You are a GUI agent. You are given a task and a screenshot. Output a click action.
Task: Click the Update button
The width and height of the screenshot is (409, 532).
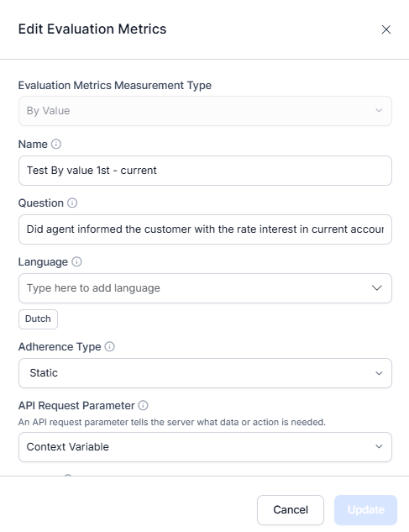[x=365, y=510]
